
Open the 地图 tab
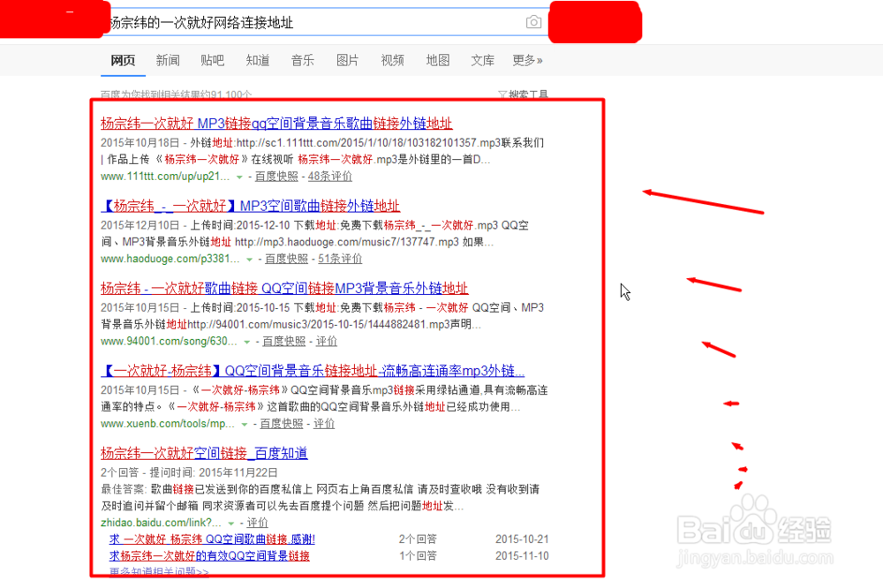pos(438,60)
